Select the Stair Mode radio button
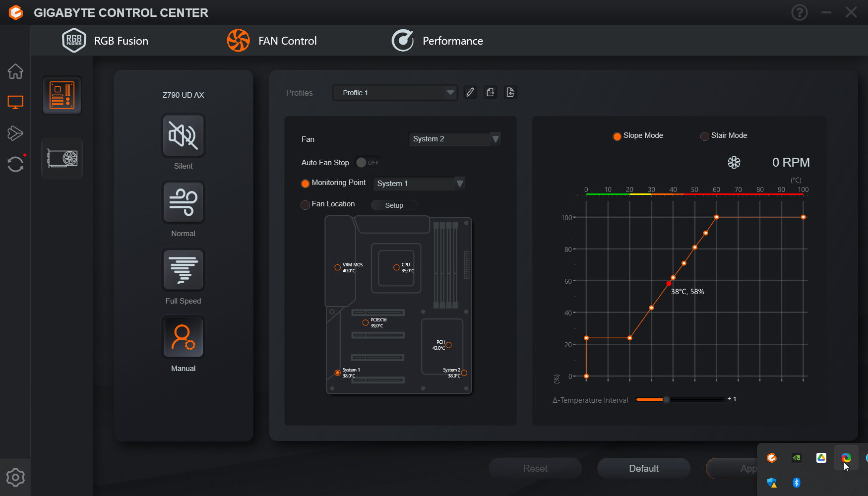 coord(704,136)
